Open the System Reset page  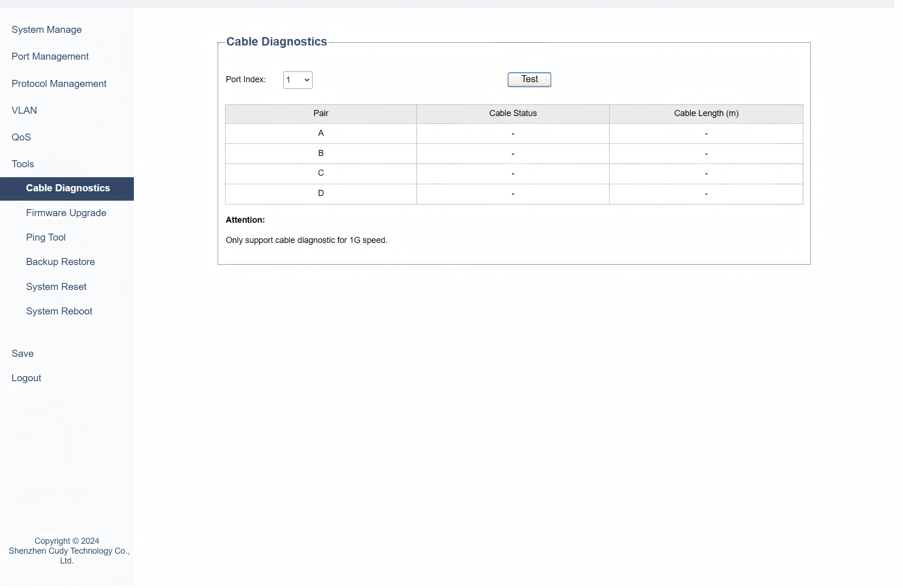click(x=56, y=287)
